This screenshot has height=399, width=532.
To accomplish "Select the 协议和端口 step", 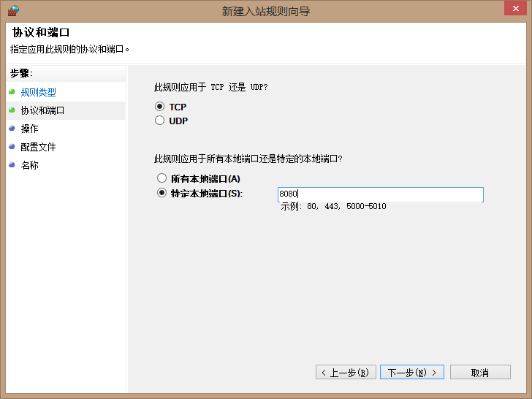I will click(42, 110).
